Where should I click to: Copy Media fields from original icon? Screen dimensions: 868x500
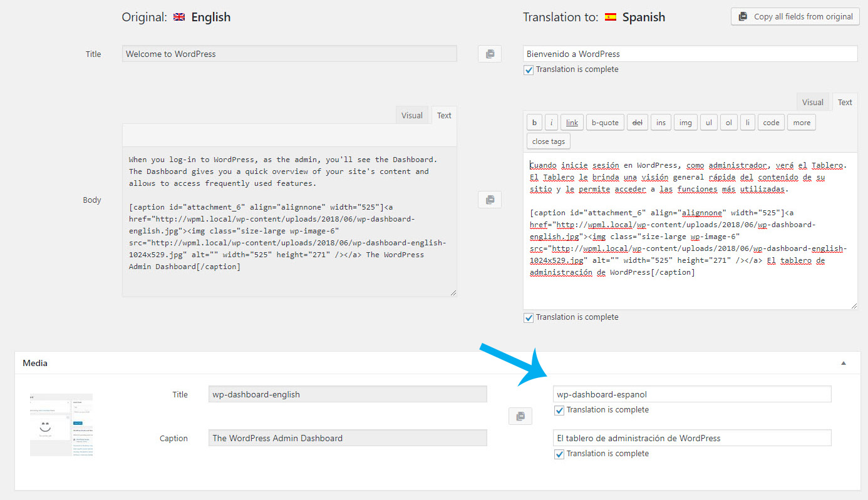click(520, 416)
